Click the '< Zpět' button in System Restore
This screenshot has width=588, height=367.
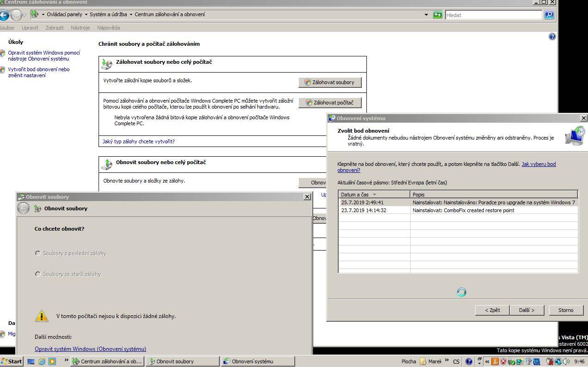tap(492, 310)
